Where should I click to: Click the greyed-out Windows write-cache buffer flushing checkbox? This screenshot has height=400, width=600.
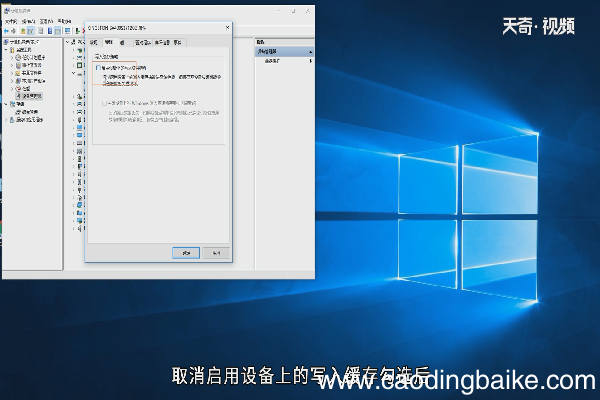click(104, 103)
